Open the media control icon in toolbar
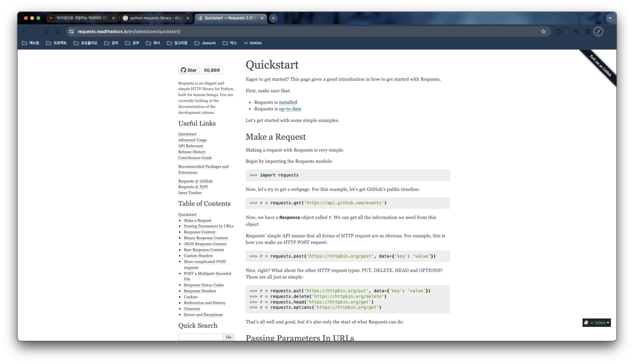The height and width of the screenshot is (364, 634). [x=576, y=32]
